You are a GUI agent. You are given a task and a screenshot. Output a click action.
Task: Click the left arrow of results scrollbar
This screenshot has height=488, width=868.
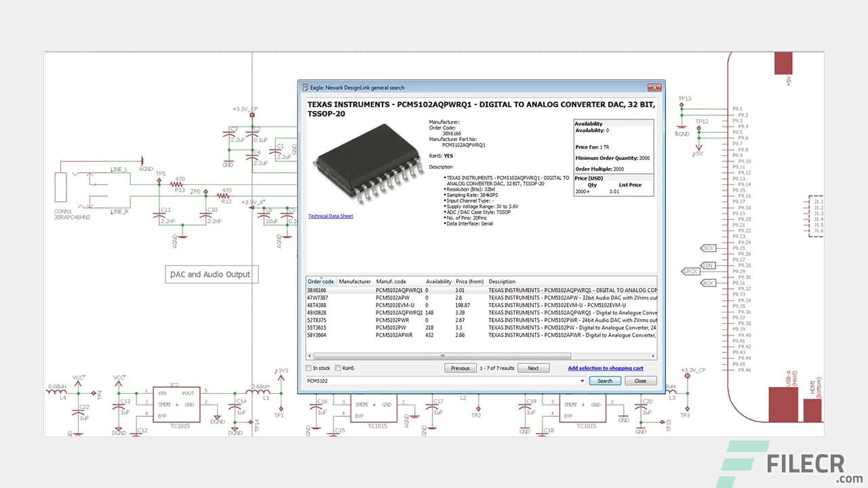[310, 355]
